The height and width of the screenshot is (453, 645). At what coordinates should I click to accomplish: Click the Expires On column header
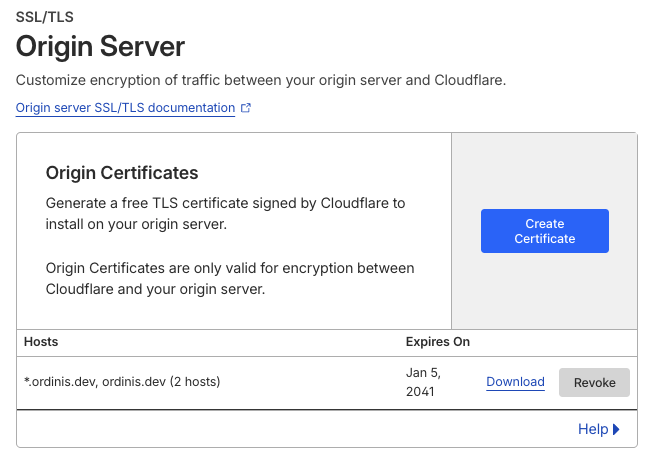[437, 342]
